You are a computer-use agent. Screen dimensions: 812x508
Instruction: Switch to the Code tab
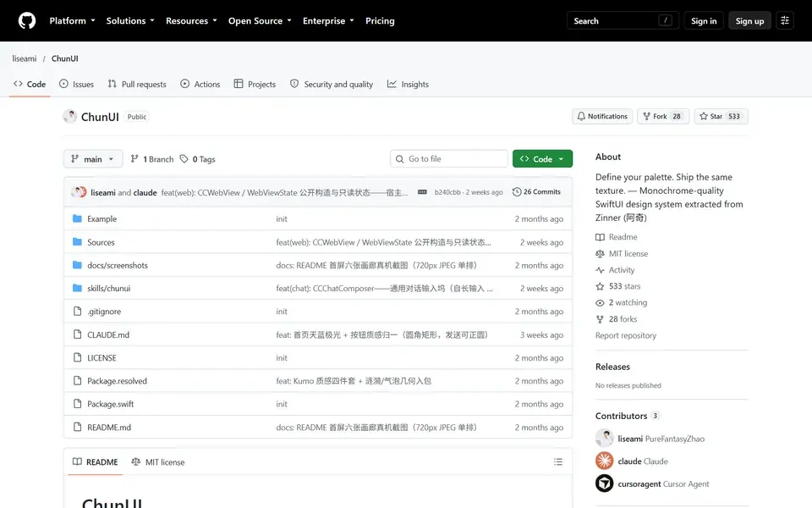click(x=30, y=84)
